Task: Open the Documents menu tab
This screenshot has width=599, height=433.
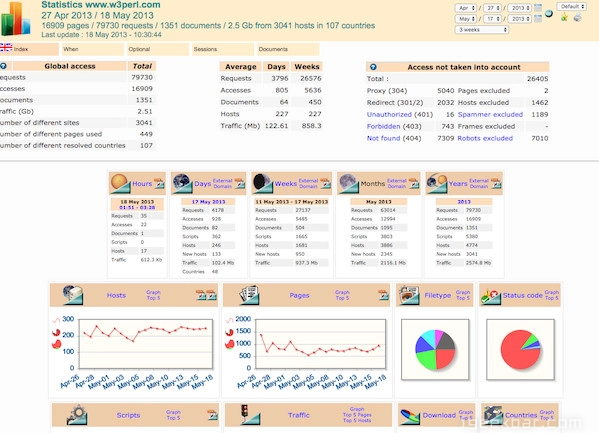Action: (x=288, y=49)
